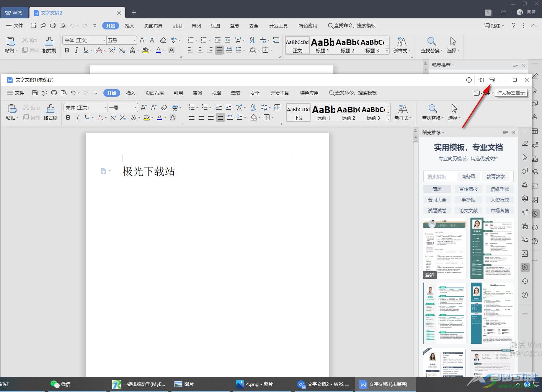Click the Save icon in 文字文稿1 quick toolbar
The height and width of the screenshot is (392, 542).
coord(35,93)
